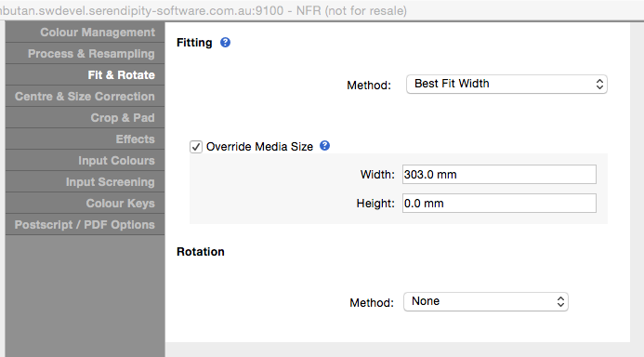Select the Fit & Rotate tab
The width and height of the screenshot is (644, 357).
(85, 75)
